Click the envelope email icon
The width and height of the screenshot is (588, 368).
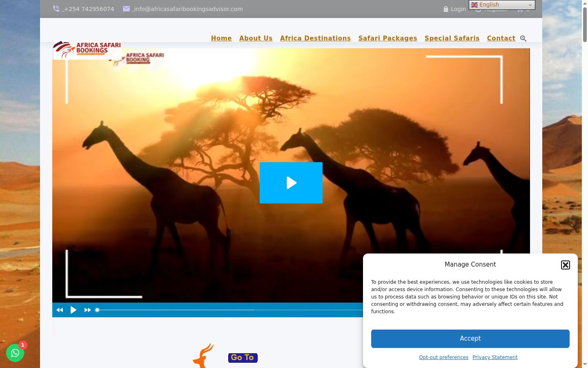coord(126,9)
